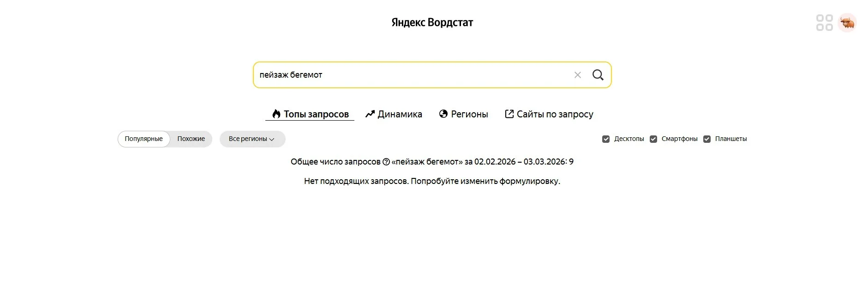
Task: Switch to Похожие queries
Action: click(x=191, y=139)
